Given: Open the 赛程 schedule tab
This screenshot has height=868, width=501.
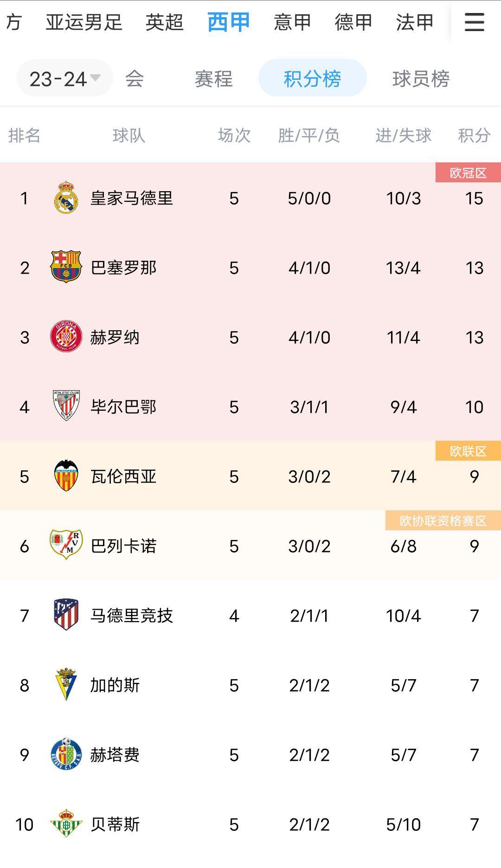Looking at the screenshot, I should point(213,78).
